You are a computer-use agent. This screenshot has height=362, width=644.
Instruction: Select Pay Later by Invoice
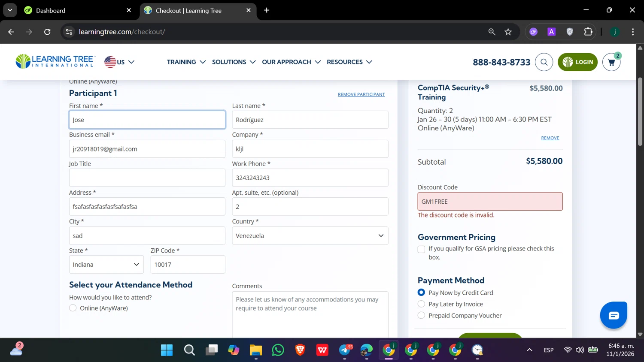421,304
